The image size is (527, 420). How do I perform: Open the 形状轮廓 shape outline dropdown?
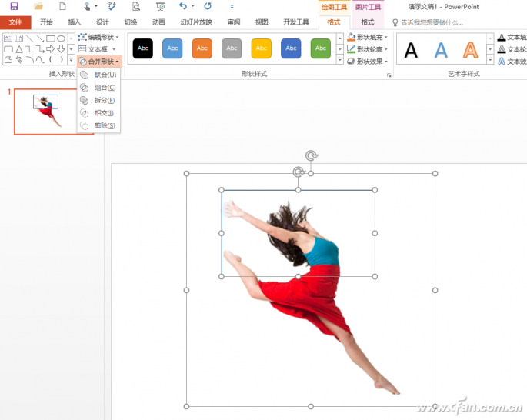[x=368, y=49]
